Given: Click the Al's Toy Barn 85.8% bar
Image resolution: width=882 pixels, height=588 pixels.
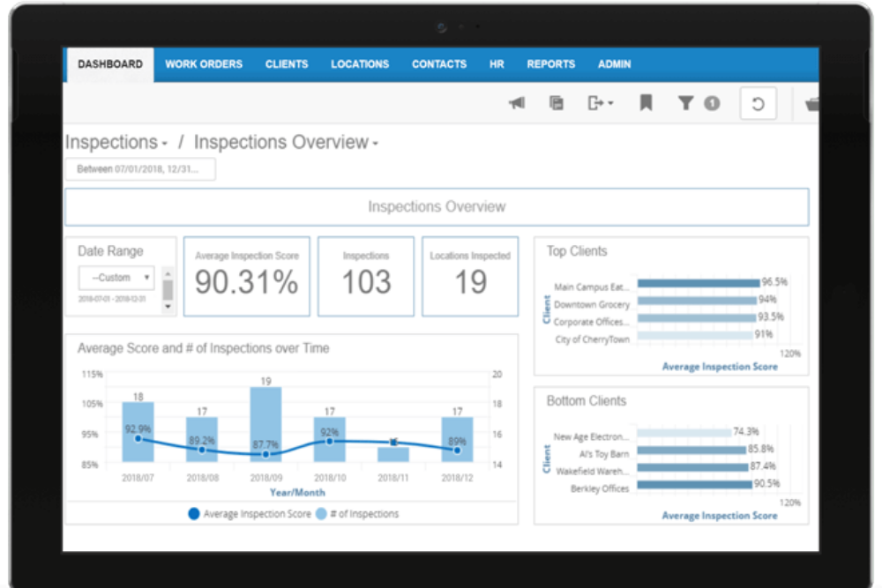Looking at the screenshot, I should 691,450.
